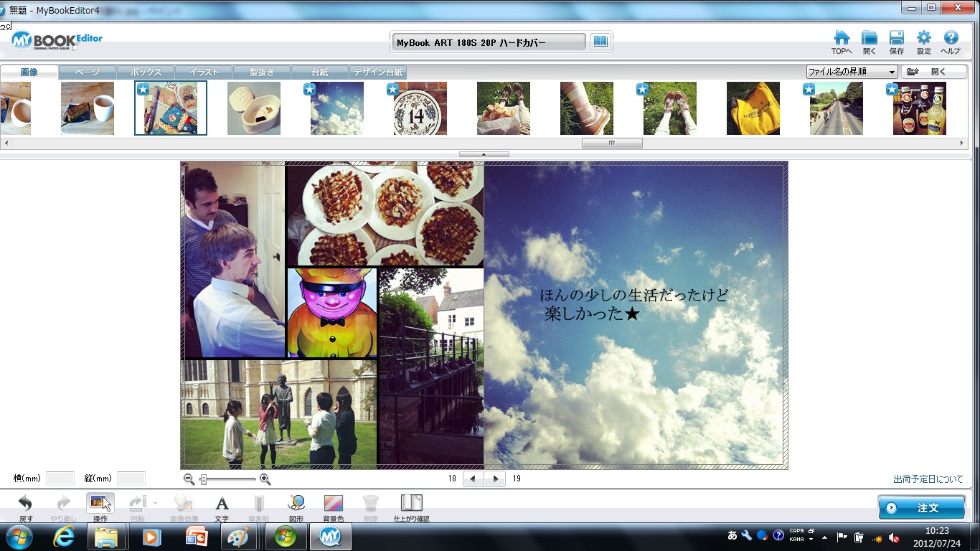The height and width of the screenshot is (551, 980).
Task: Open the 設定 settings gear
Action: [923, 40]
